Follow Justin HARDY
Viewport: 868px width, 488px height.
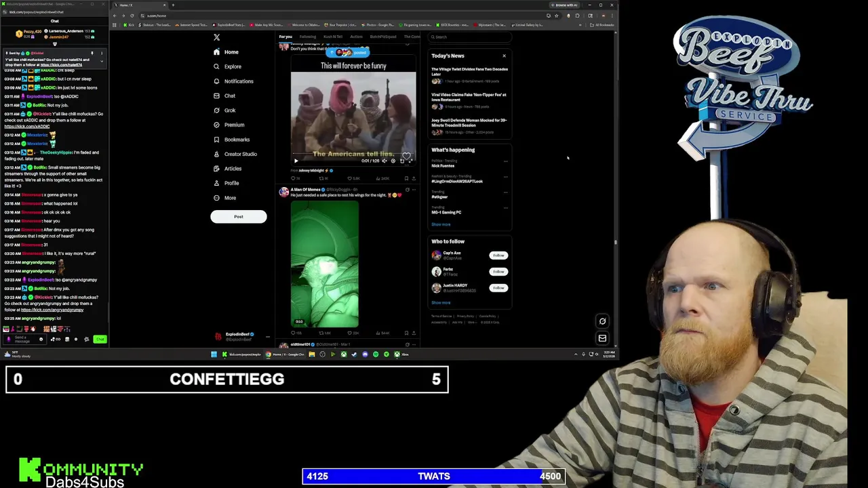coord(498,288)
